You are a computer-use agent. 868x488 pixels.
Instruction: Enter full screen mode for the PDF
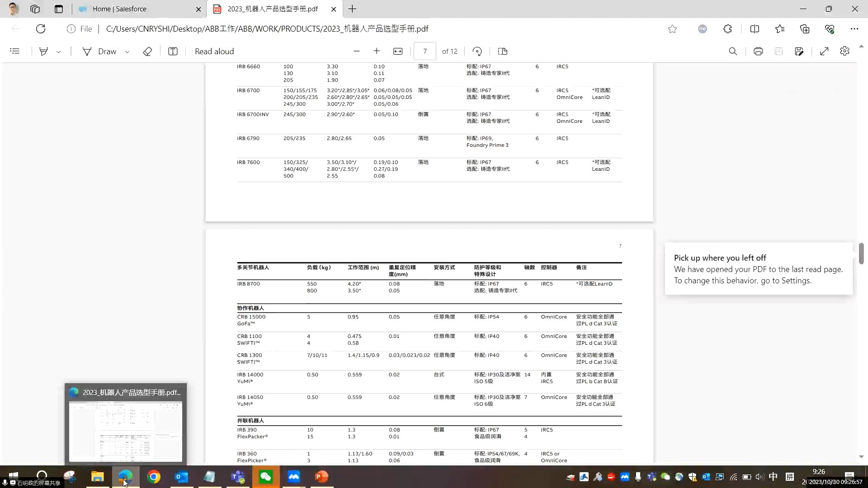(824, 52)
